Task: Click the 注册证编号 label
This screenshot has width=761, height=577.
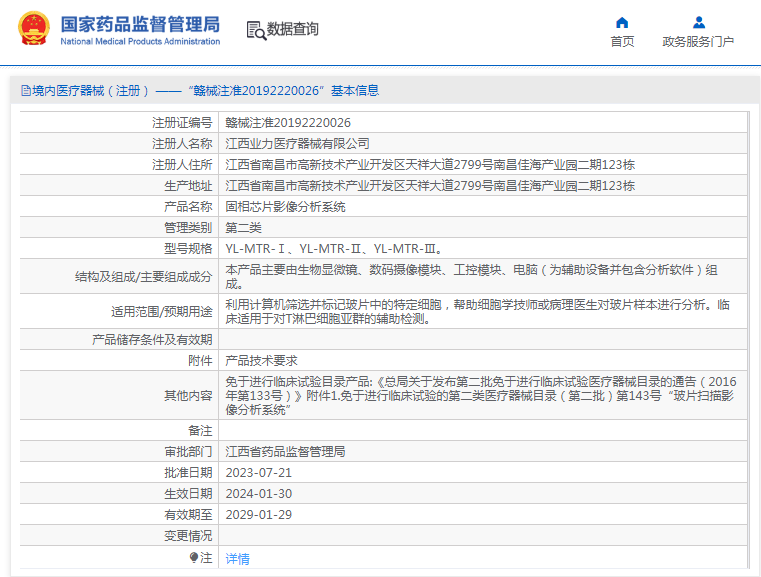Action: click(x=182, y=123)
